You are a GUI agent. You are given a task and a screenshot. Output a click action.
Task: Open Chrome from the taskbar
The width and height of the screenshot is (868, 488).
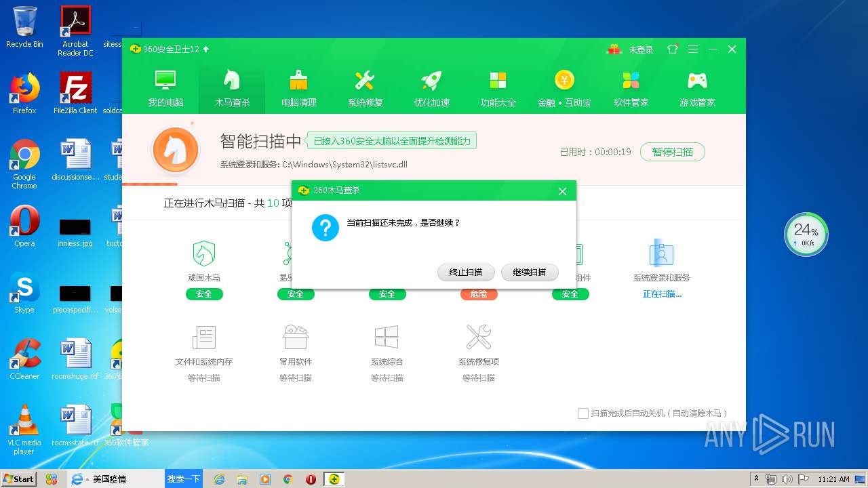288,479
